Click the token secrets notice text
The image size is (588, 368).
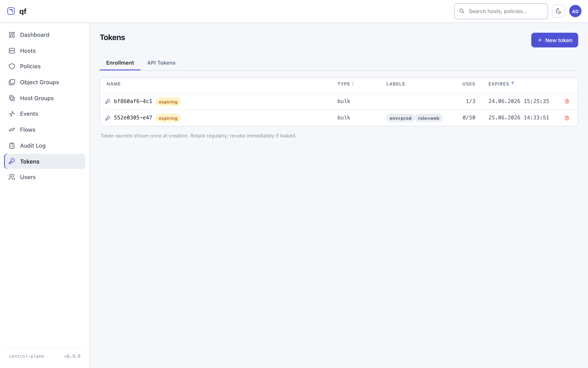198,136
